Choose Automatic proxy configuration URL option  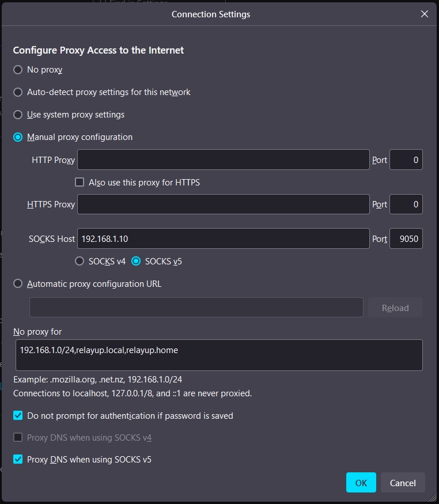point(18,283)
